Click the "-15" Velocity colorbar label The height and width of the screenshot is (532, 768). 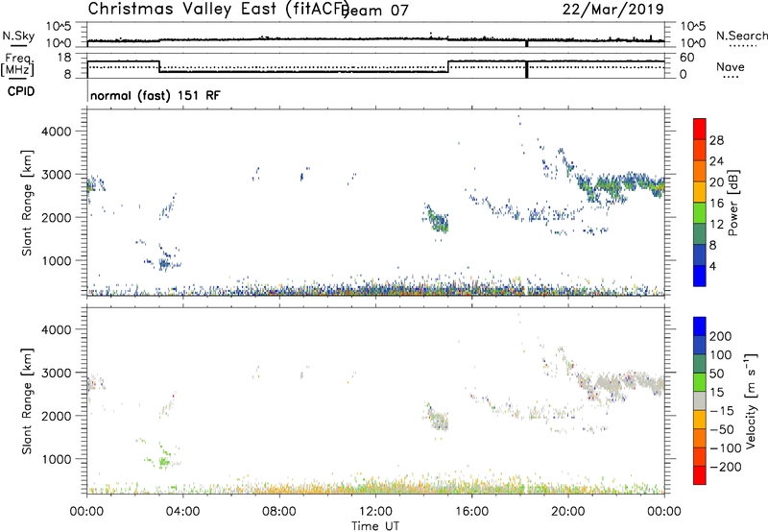tap(722, 411)
